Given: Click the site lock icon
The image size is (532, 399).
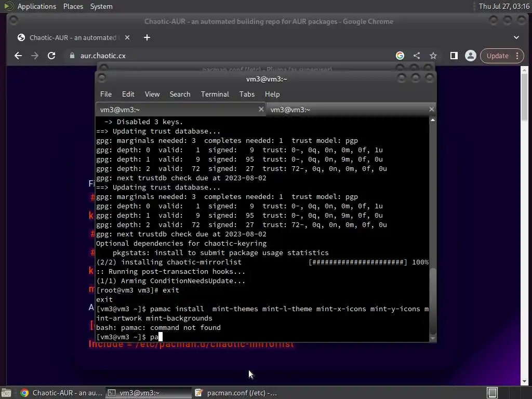Looking at the screenshot, I should (72, 56).
